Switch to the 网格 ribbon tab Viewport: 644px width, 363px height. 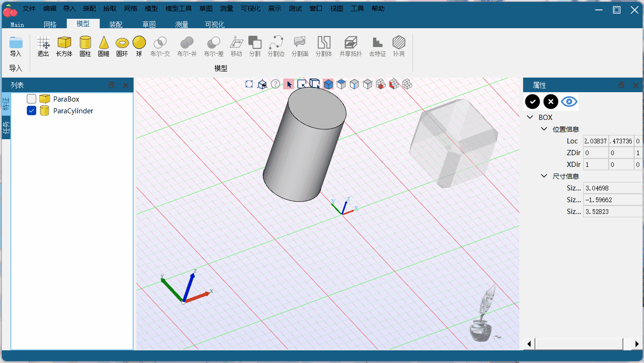point(50,24)
